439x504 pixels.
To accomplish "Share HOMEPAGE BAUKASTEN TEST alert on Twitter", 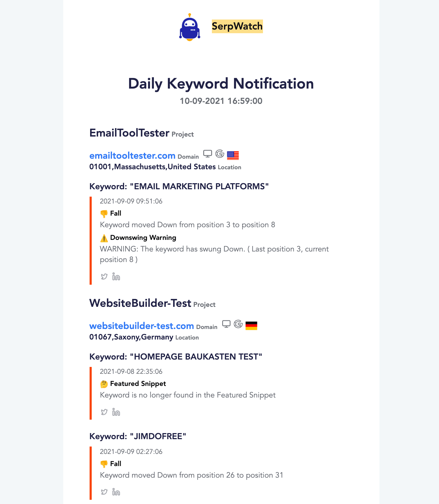I will (x=104, y=412).
